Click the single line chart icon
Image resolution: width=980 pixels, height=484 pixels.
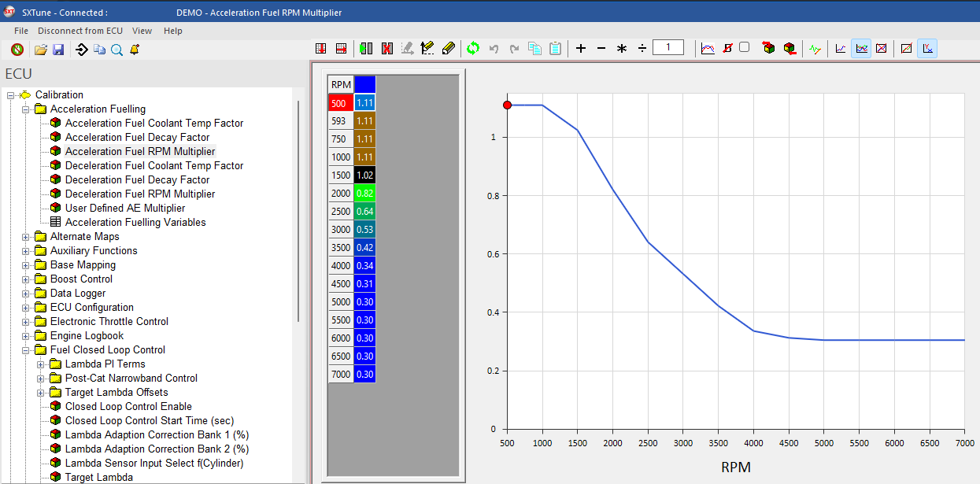click(841, 48)
